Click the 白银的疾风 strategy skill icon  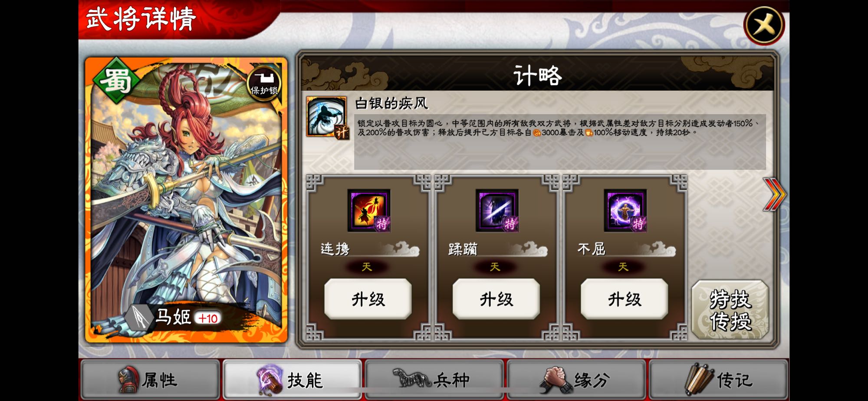tap(327, 117)
